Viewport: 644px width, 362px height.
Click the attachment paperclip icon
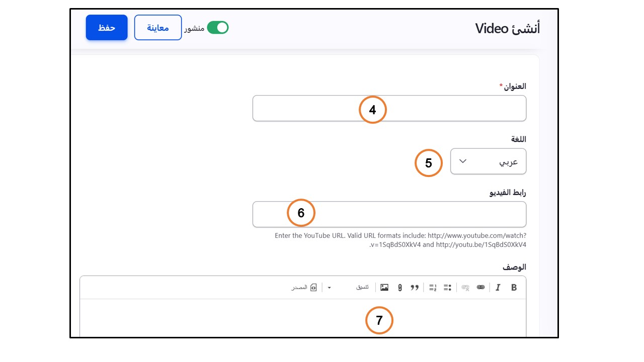[x=400, y=288]
